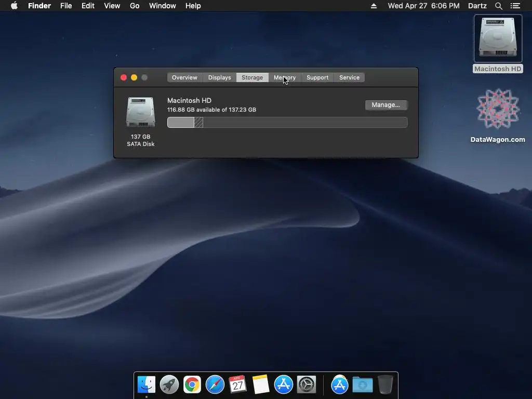Image resolution: width=532 pixels, height=399 pixels.
Task: Switch to the Overview tab
Action: pos(184,77)
